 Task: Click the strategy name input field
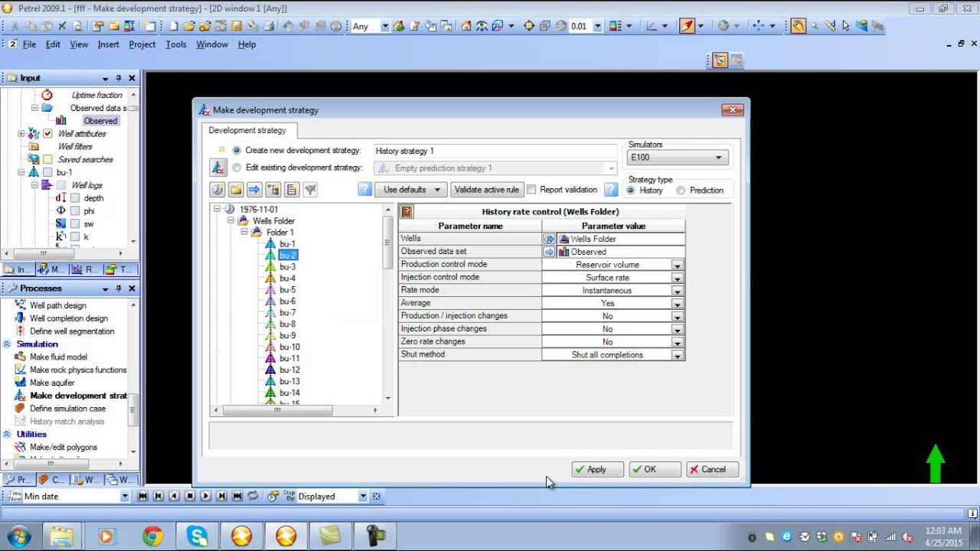495,151
